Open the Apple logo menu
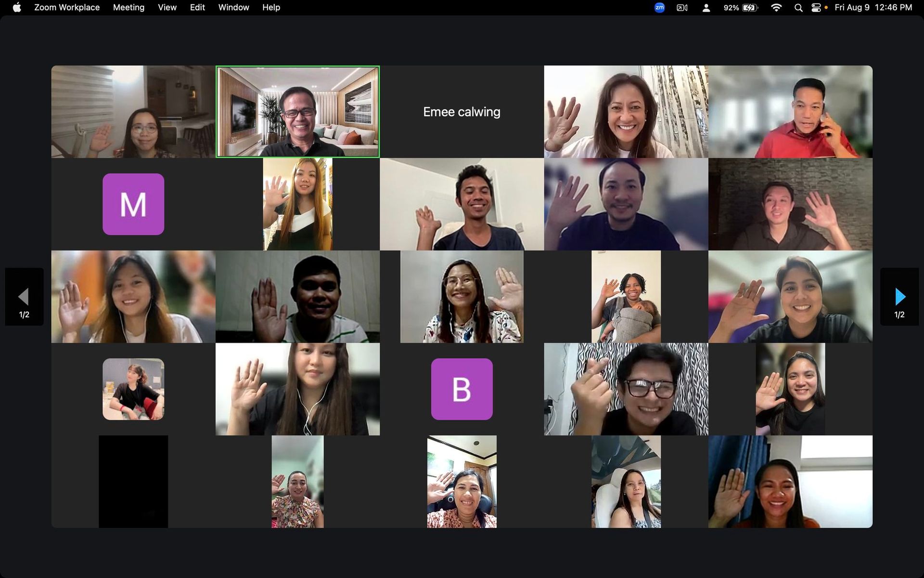The height and width of the screenshot is (578, 924). point(17,7)
